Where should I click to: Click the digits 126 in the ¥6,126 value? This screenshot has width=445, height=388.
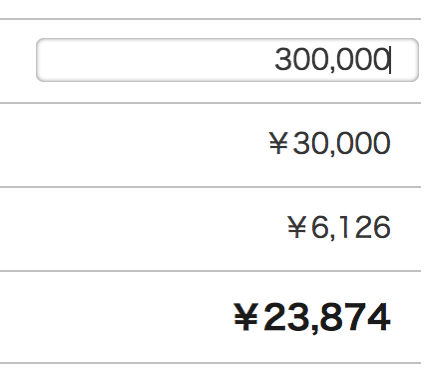(364, 227)
